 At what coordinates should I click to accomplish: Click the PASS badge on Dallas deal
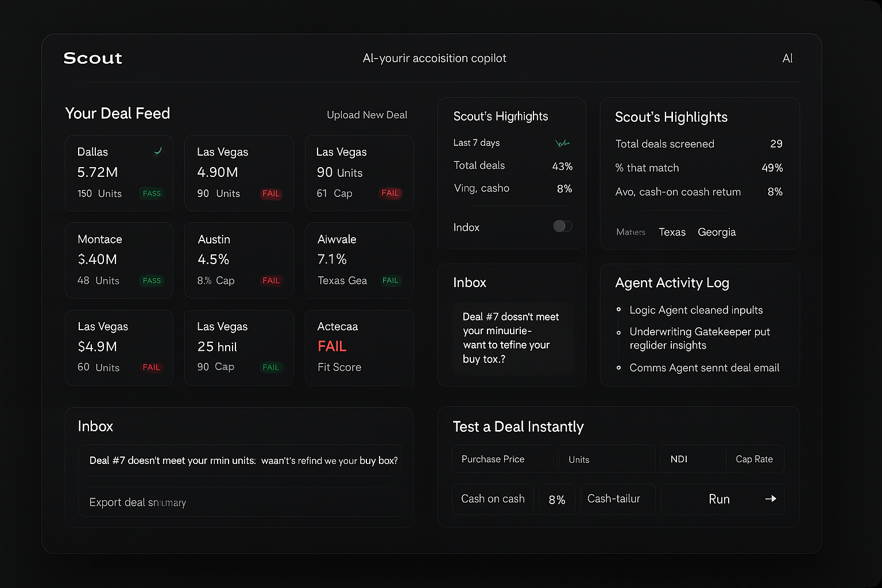152,194
